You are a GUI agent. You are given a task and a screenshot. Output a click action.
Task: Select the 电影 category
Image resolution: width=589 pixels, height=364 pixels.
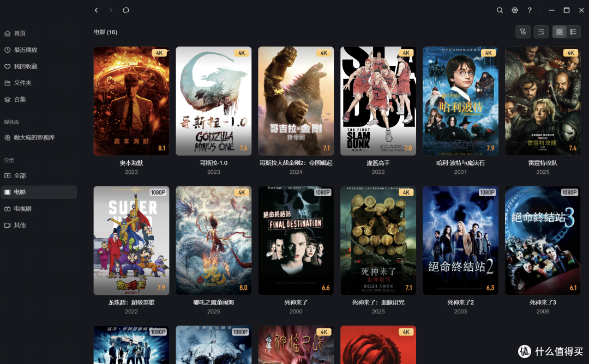39,192
